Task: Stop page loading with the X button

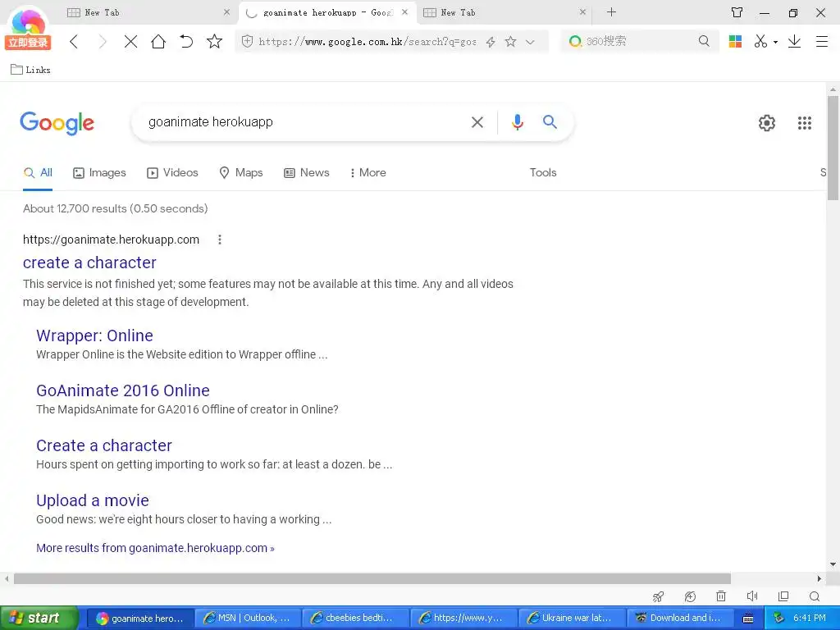Action: point(130,41)
